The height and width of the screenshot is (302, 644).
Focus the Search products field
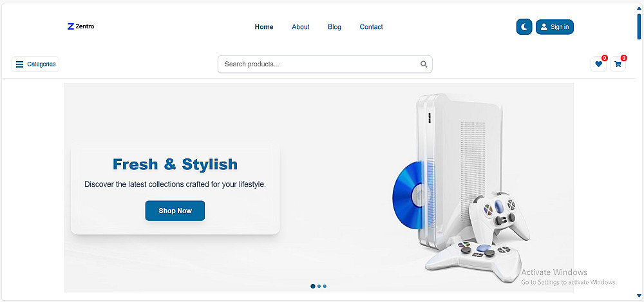pyautogui.click(x=325, y=64)
